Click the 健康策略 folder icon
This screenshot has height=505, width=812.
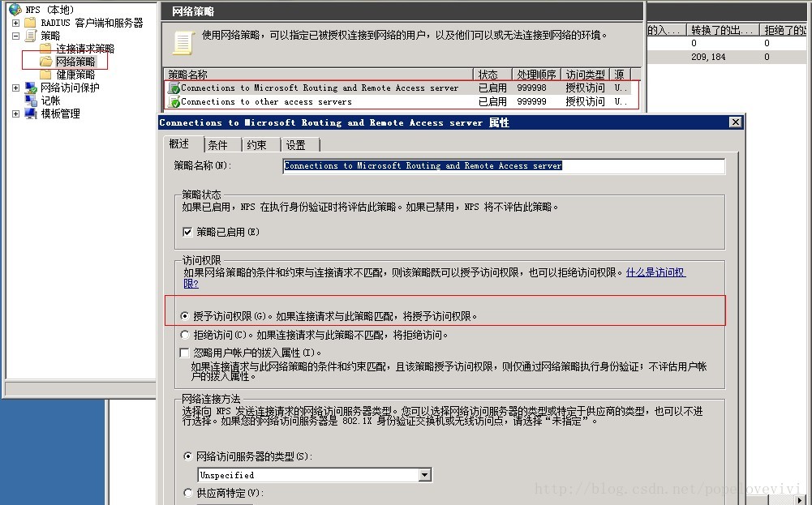(46, 75)
